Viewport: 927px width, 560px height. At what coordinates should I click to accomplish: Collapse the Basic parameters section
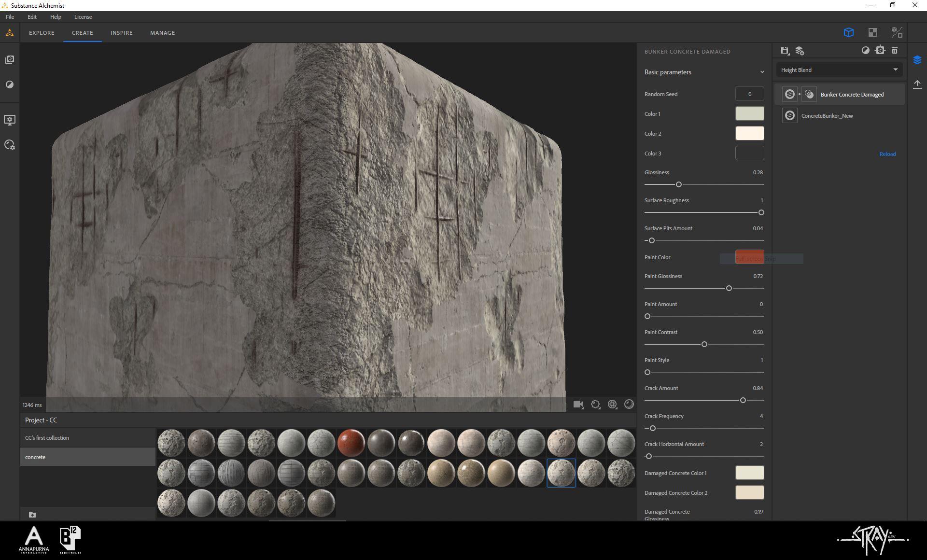(762, 72)
